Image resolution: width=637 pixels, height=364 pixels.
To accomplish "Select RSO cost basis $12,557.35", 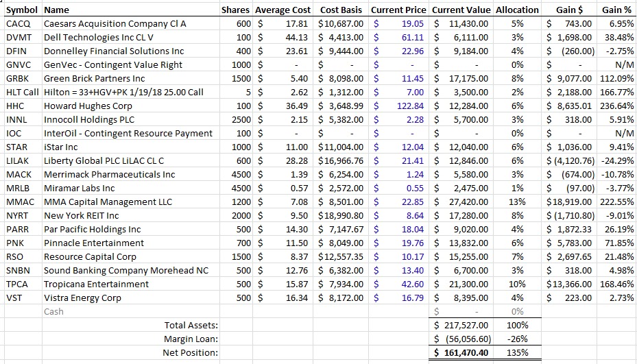I will (341, 257).
